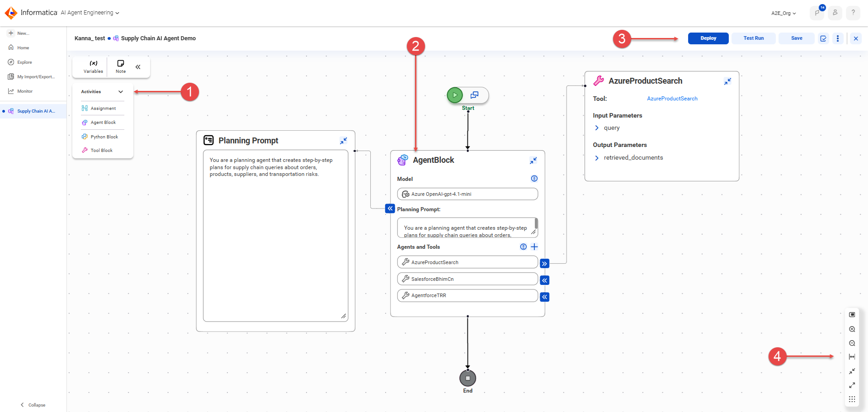Add a new agent or tool
Image resolution: width=868 pixels, height=412 pixels.
534,247
